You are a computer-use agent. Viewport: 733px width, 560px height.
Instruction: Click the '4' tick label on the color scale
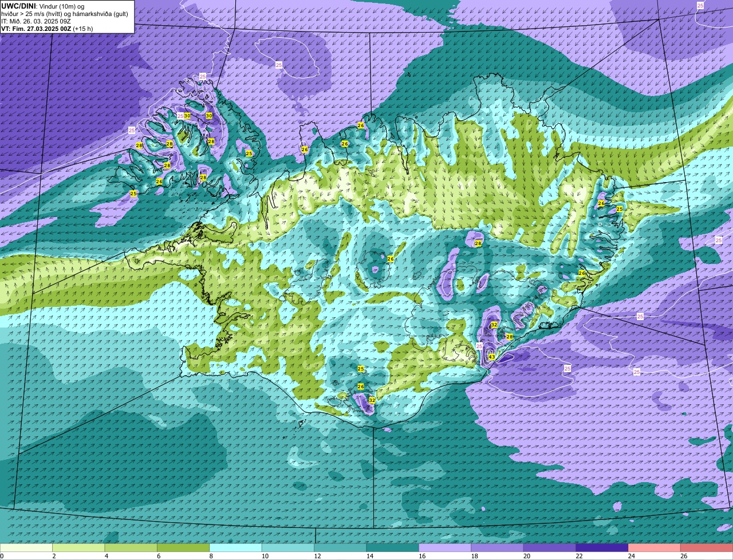click(x=105, y=556)
